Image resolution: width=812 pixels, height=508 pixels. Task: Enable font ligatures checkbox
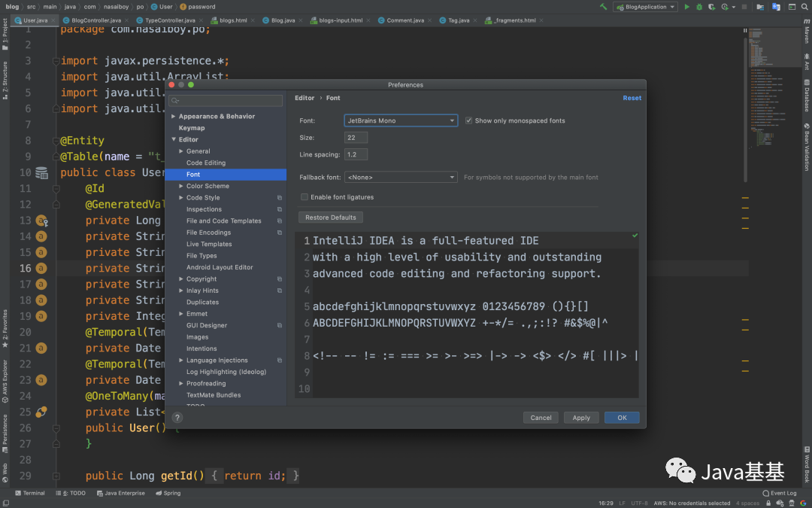point(304,197)
